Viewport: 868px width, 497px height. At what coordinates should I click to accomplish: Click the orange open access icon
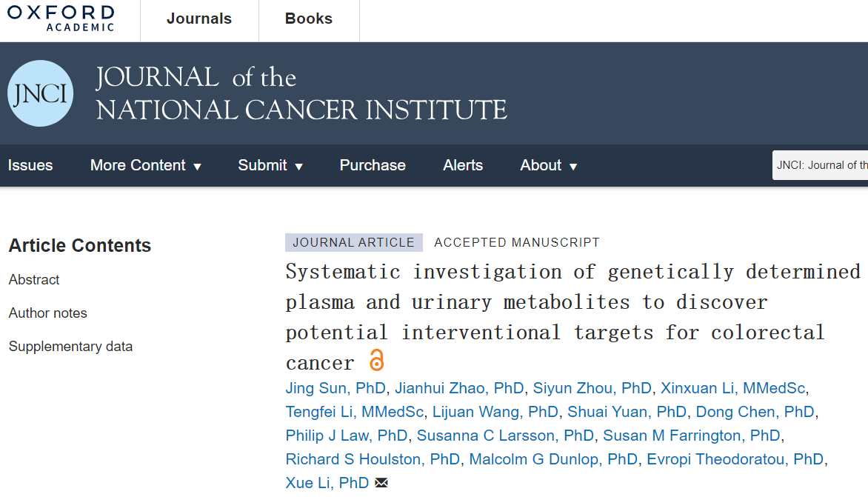pyautogui.click(x=377, y=361)
